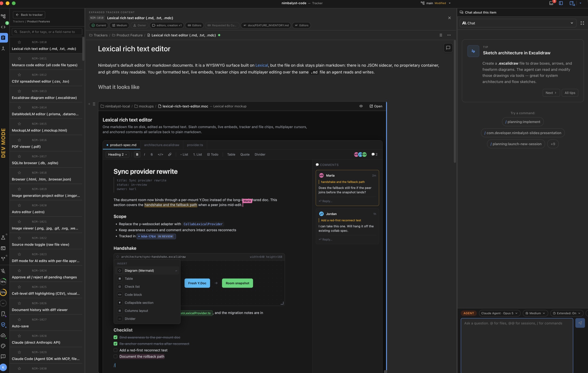588x373 pixels.
Task: Uncheck 'Bind awareness to the per-mount doc'
Action: (115, 337)
